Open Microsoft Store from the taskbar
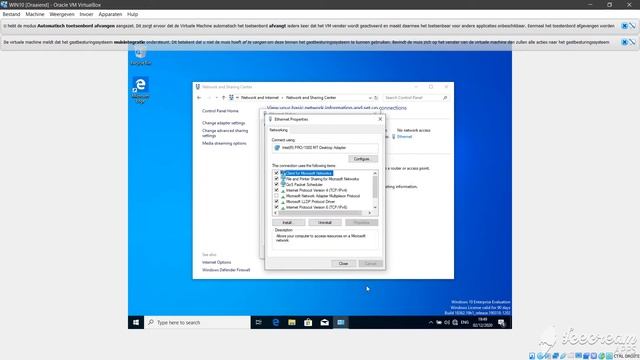Screen dimensions: 640x360 (308, 322)
